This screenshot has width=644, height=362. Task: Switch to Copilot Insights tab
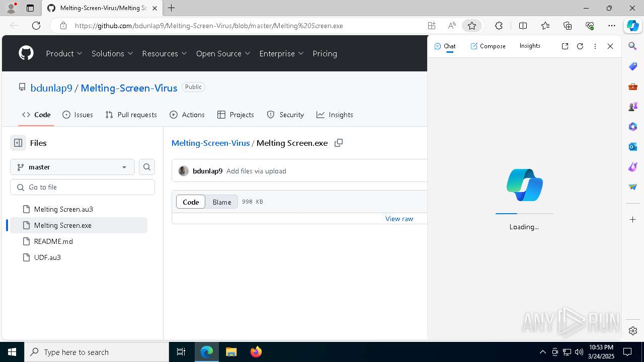click(530, 46)
